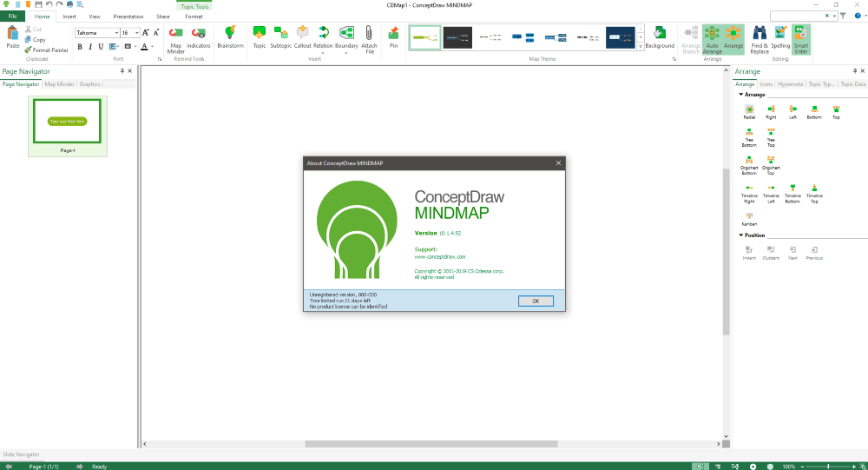Open the www.conceptdraw.com support link
Viewport: 868px width, 470px height.
pyautogui.click(x=439, y=256)
